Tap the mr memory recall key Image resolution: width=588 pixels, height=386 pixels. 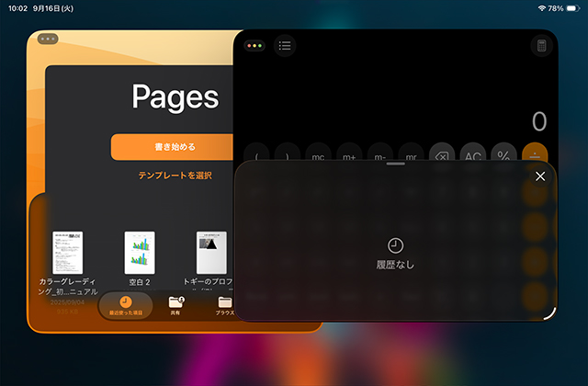(x=411, y=152)
